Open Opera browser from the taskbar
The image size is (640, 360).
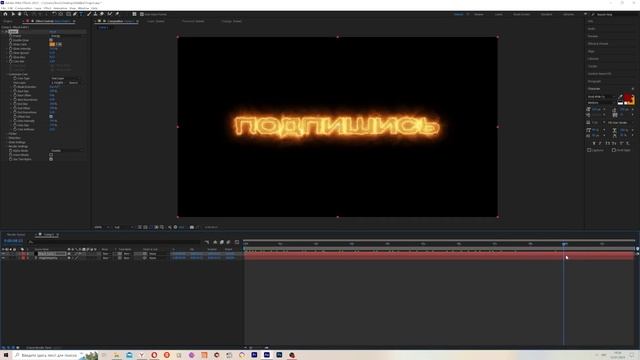click(x=154, y=355)
